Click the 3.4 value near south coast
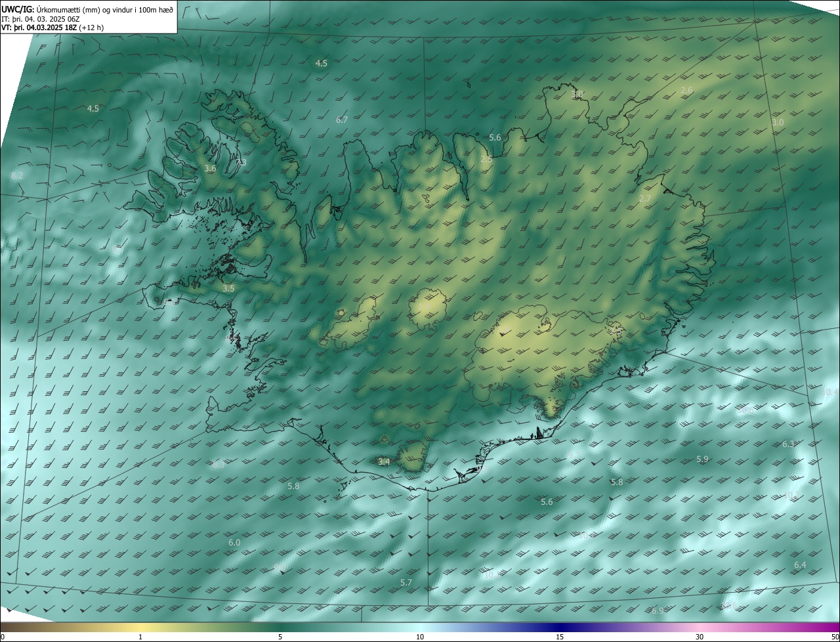Viewport: 840px width, 642px height. (384, 462)
